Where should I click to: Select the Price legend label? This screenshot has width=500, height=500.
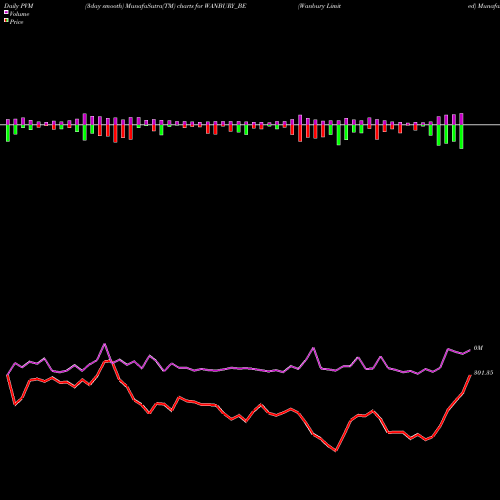click(16, 22)
